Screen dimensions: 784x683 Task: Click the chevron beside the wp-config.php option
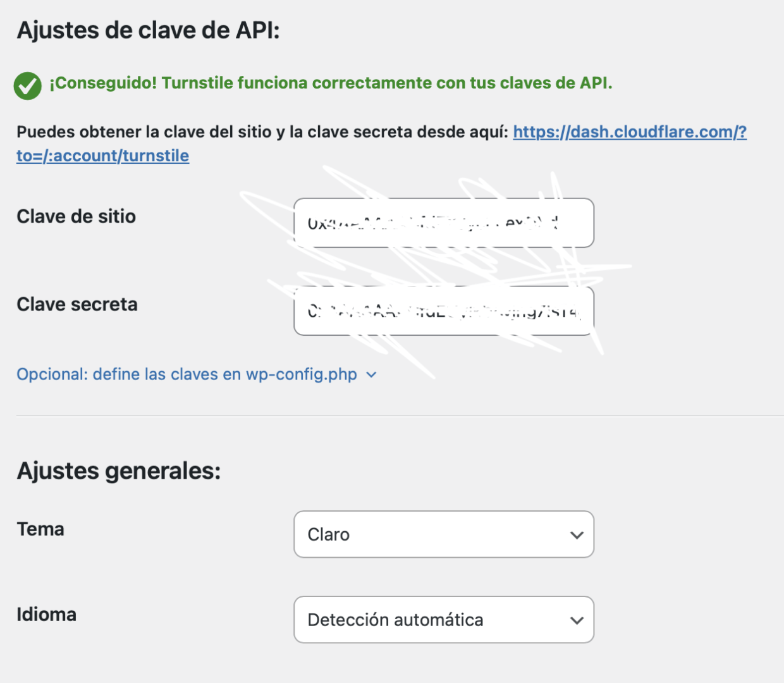coord(372,375)
